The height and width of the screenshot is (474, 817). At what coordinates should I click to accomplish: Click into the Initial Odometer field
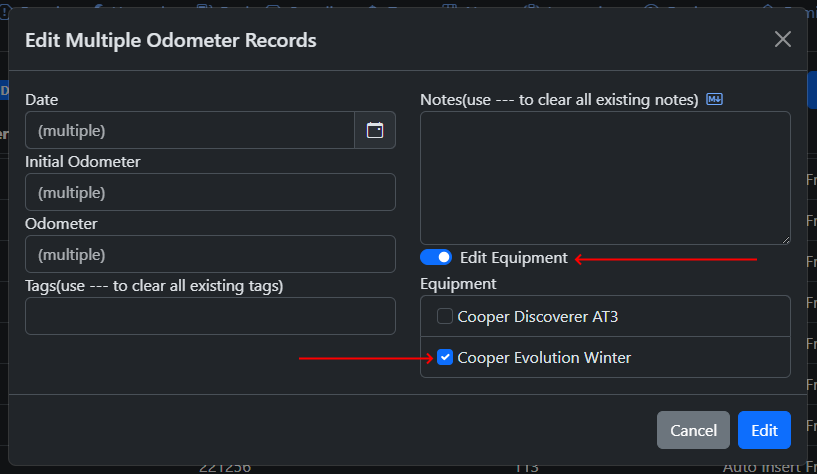pos(210,192)
